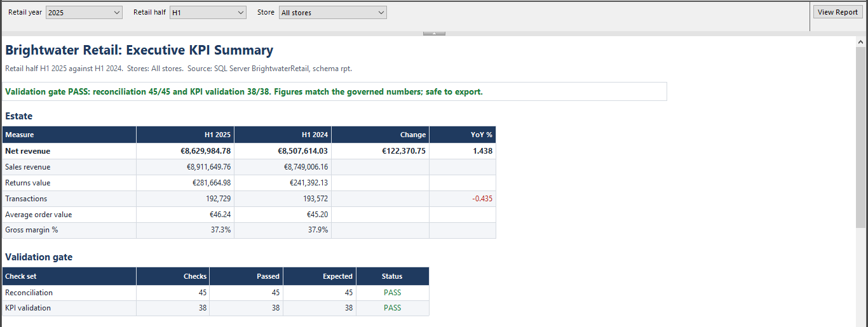Select the value €241,392.13
Image resolution: width=868 pixels, height=327 pixels.
(x=309, y=183)
